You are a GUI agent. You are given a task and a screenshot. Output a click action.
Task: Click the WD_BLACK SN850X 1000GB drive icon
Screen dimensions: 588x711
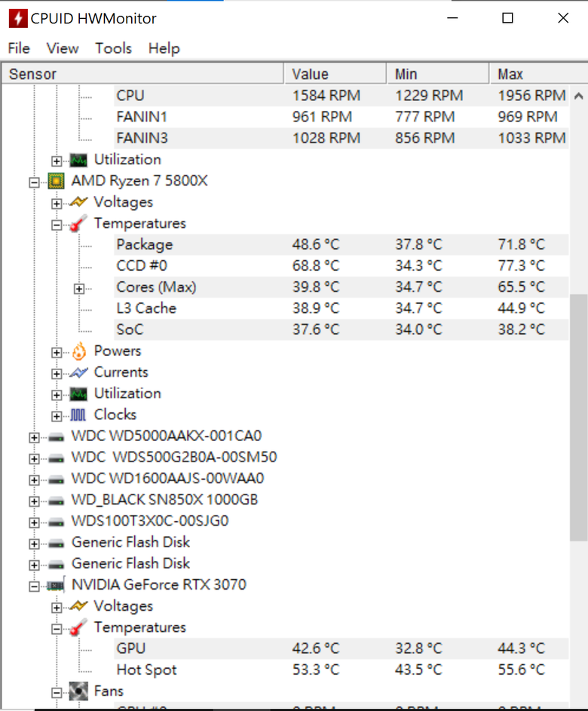click(57, 501)
